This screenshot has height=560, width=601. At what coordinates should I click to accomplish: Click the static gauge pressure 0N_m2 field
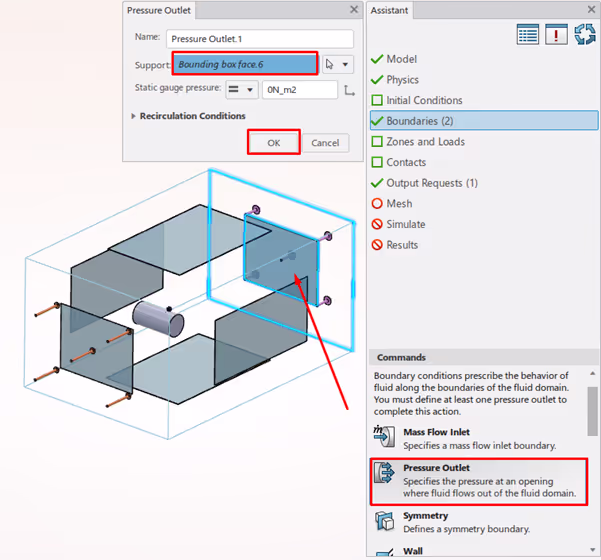[300, 90]
